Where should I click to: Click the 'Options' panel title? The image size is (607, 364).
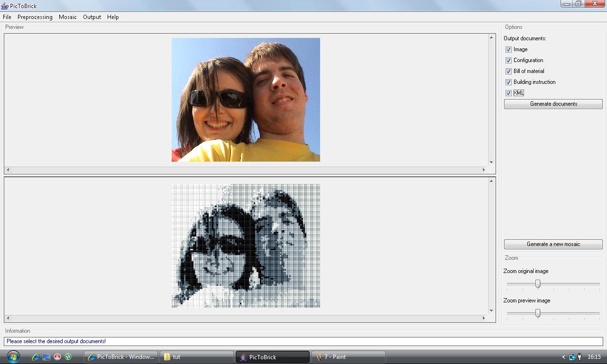(x=514, y=27)
